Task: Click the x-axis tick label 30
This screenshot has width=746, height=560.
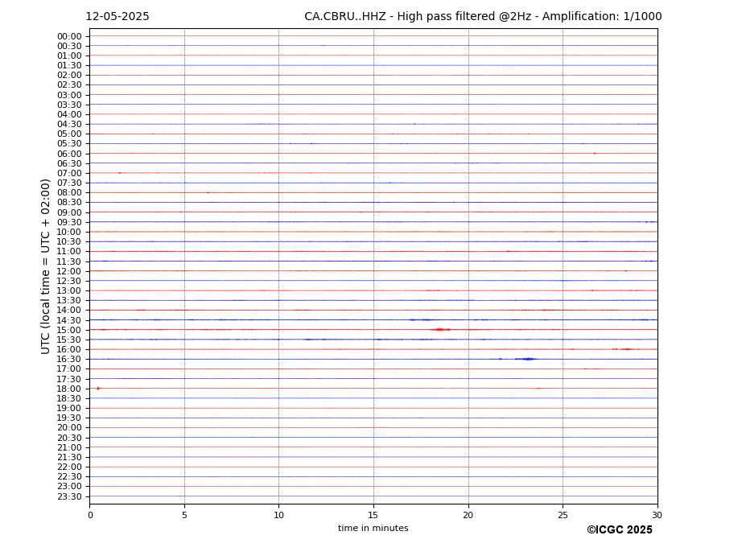Action: (657, 515)
